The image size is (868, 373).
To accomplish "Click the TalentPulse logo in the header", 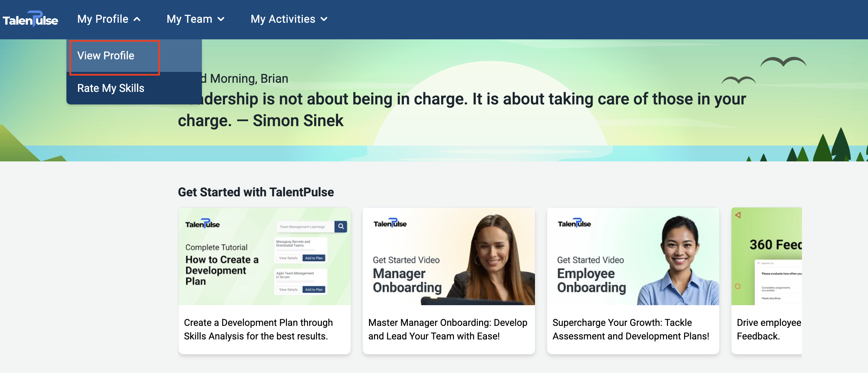I will (30, 19).
